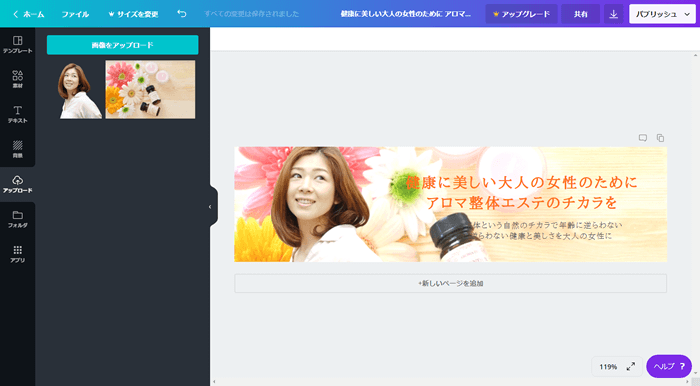Screen dimensions: 700x386
Task: Duplicate the page with the copy icon
Action: [x=660, y=138]
